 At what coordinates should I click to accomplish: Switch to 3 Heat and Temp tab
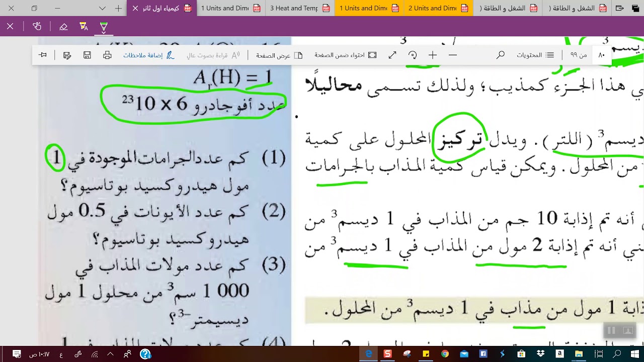pyautogui.click(x=299, y=8)
